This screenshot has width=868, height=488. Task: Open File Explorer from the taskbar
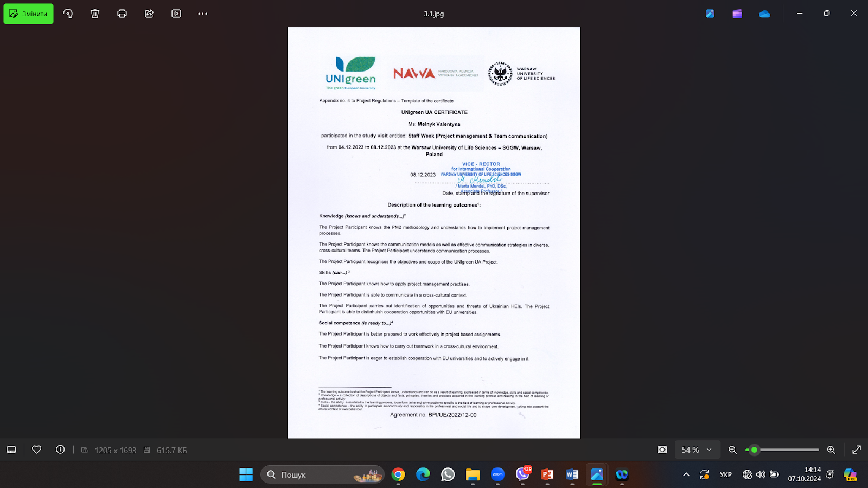[x=473, y=474]
